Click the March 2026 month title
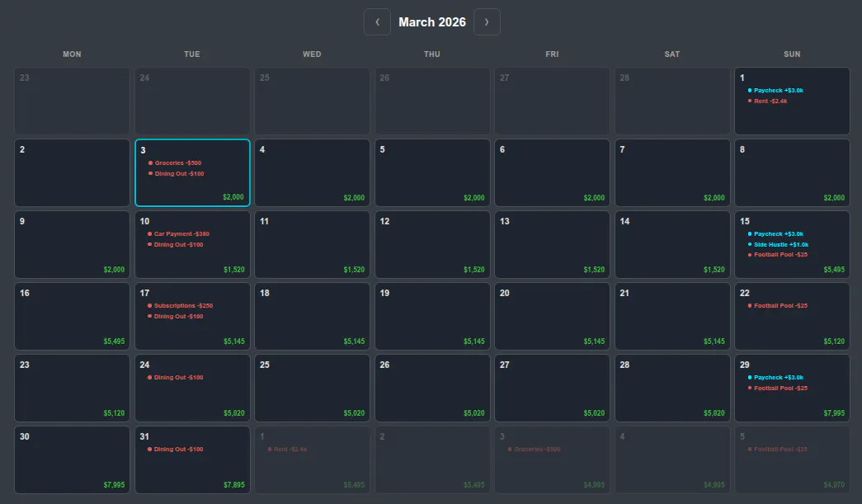The width and height of the screenshot is (862, 504). click(432, 22)
